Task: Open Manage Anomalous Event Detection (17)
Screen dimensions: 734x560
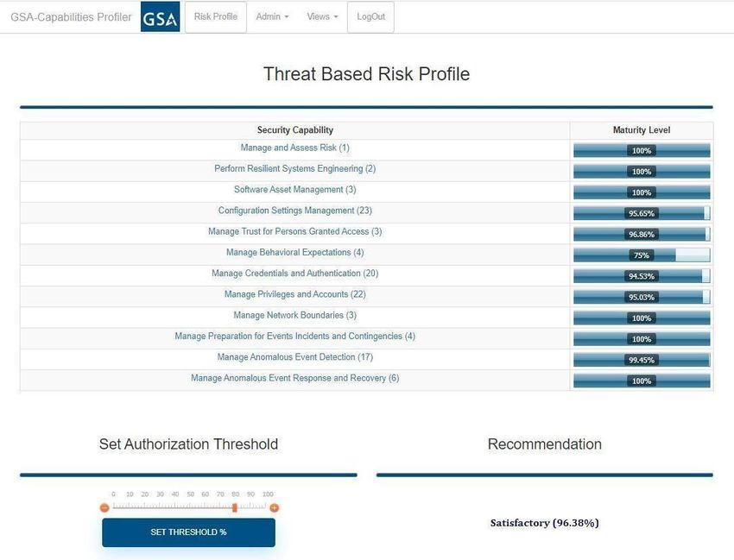Action: tap(295, 357)
